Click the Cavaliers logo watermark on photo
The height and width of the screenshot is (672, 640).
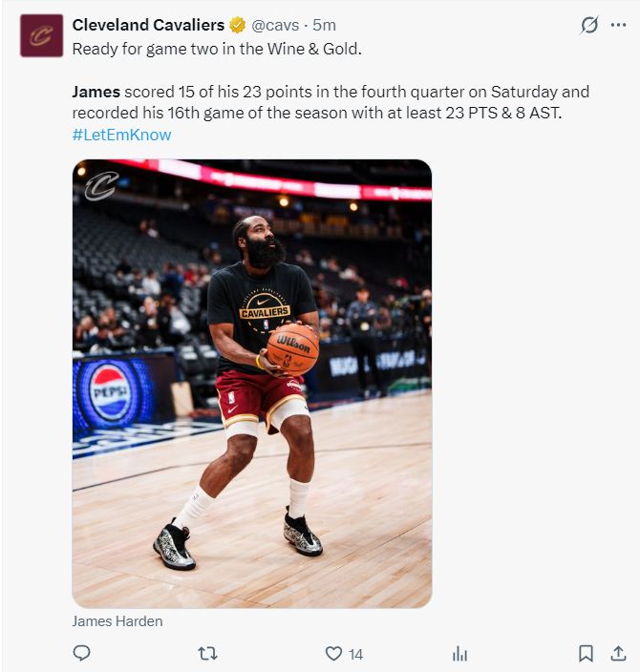(x=101, y=185)
